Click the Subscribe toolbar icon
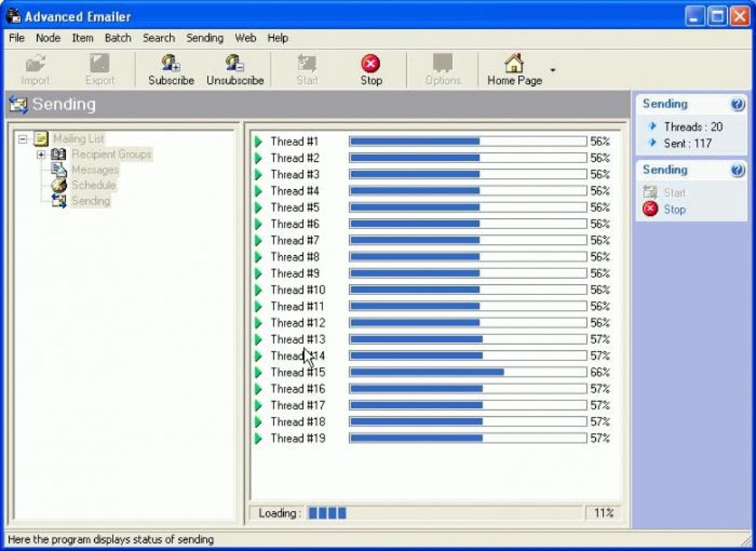The image size is (756, 551). tap(170, 63)
